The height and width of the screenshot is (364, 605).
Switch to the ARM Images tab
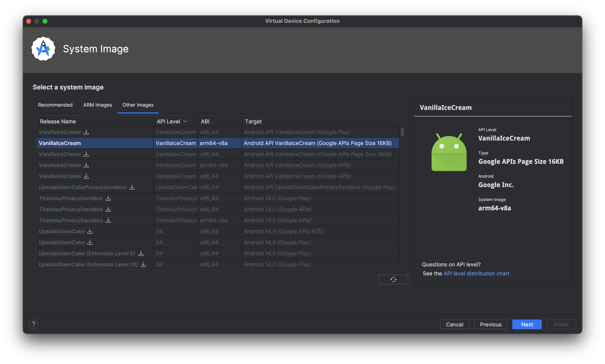pos(97,105)
